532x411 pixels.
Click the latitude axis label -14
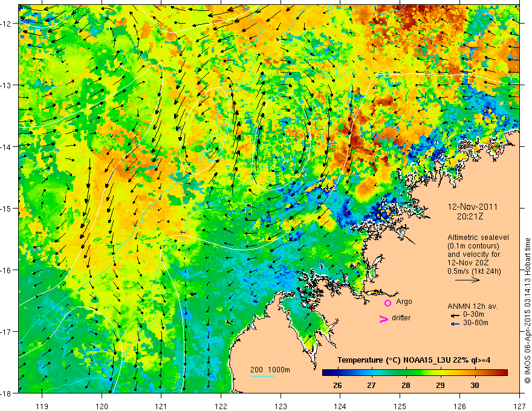[7, 147]
